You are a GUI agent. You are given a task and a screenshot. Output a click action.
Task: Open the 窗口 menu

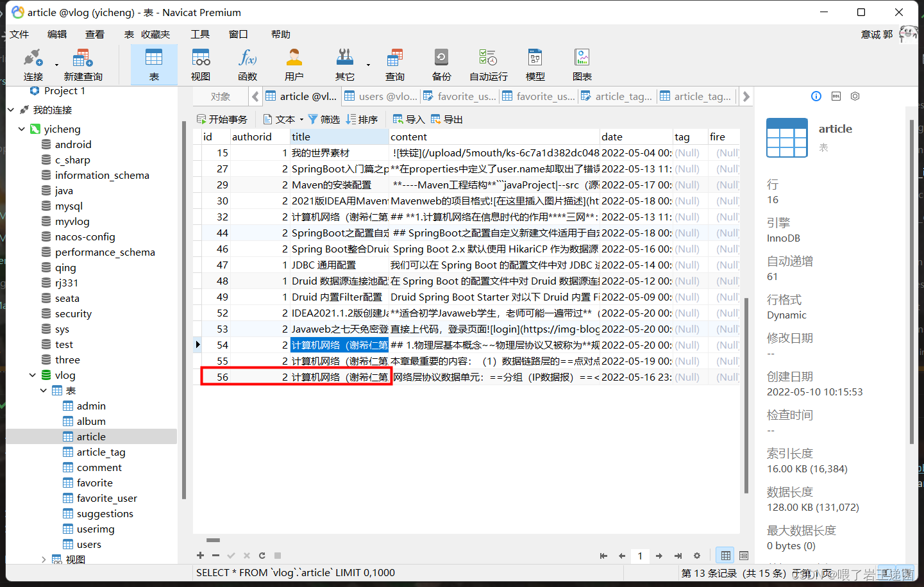(x=238, y=34)
